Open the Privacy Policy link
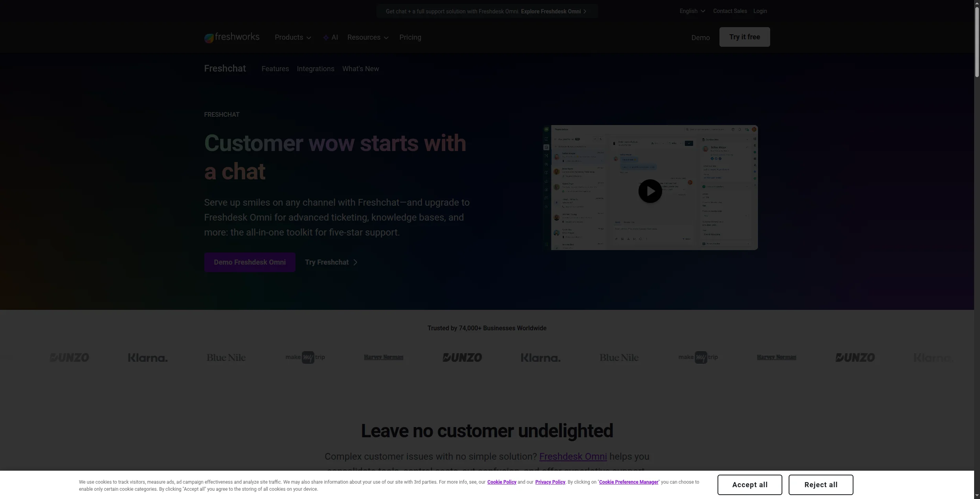This screenshot has height=499, width=980. [x=550, y=482]
